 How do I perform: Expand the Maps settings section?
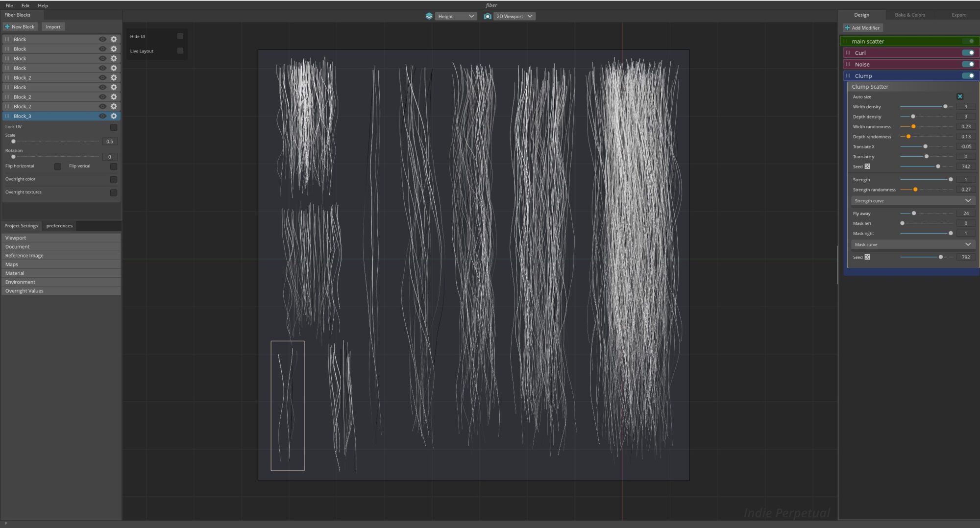tap(61, 264)
